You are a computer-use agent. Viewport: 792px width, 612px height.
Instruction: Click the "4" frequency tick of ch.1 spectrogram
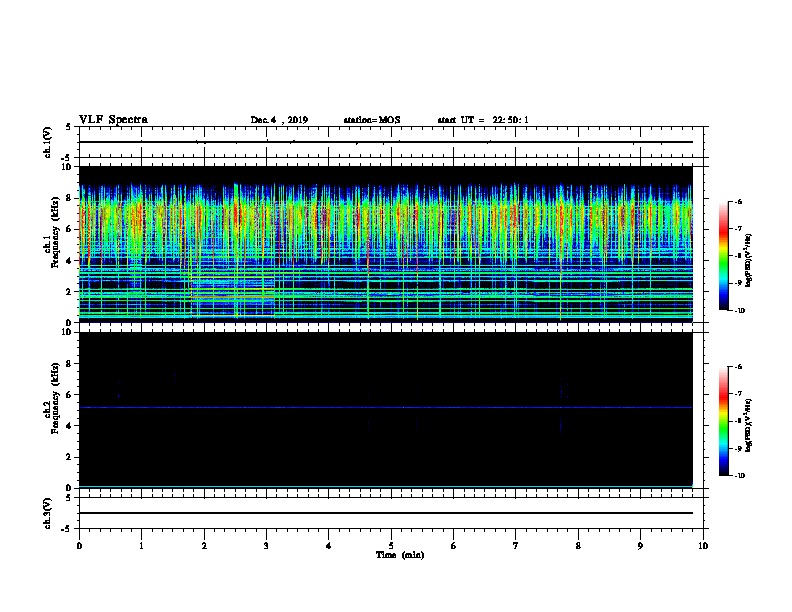(69, 261)
